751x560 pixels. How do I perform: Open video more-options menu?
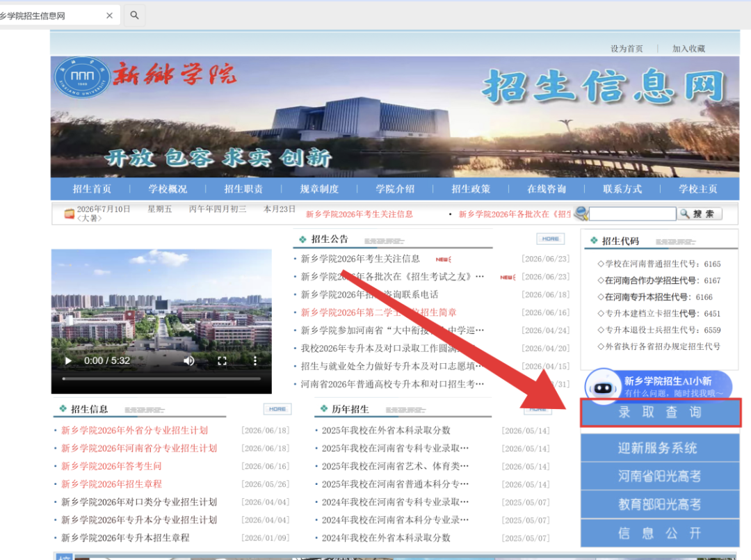tap(255, 361)
